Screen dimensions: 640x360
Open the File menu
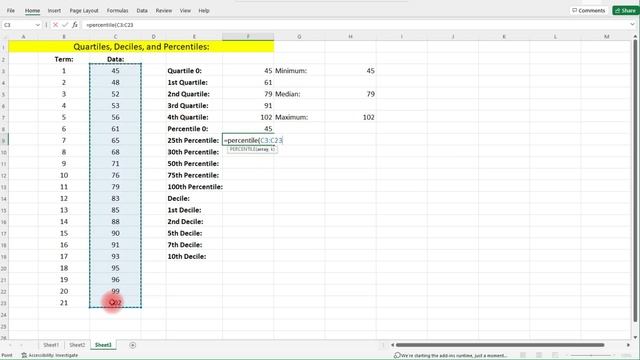point(11,11)
